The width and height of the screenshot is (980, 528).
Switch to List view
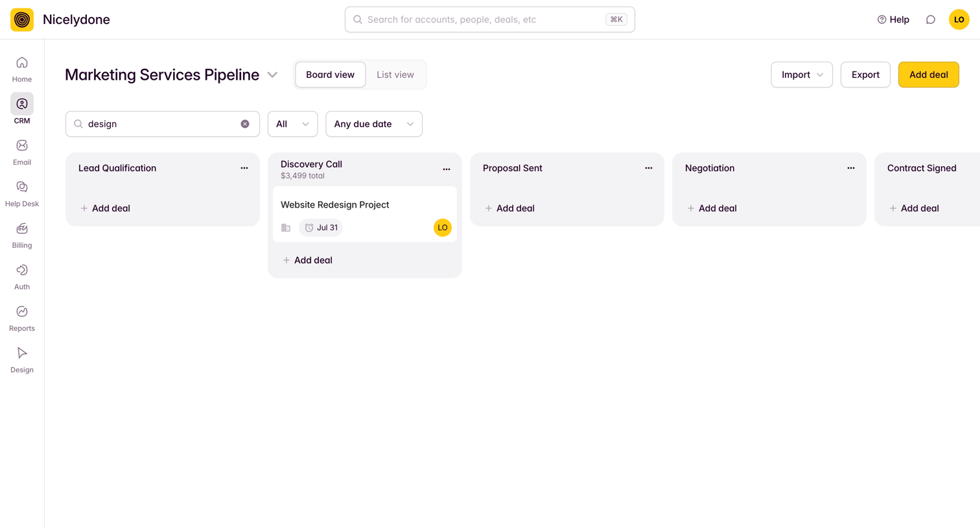coord(395,75)
